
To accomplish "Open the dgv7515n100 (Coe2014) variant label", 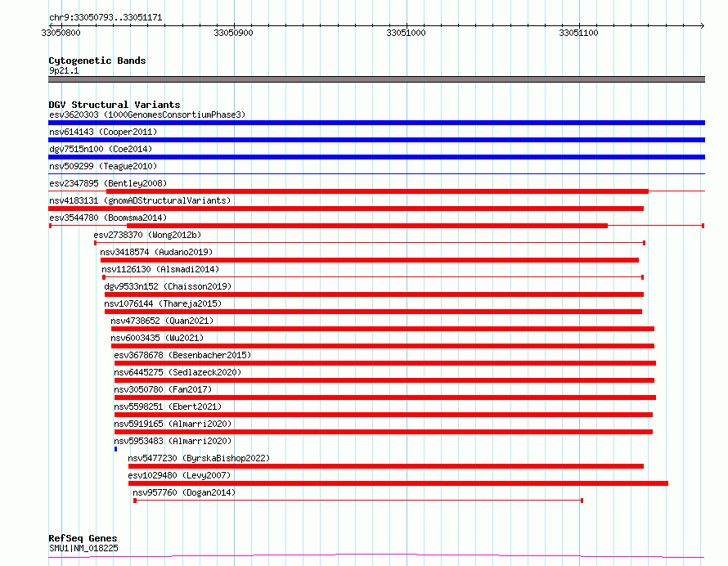I will pyautogui.click(x=101, y=149).
